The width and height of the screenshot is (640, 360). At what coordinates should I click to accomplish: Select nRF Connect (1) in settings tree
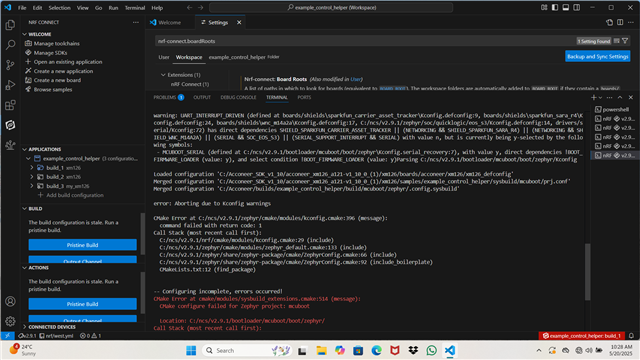pyautogui.click(x=190, y=84)
